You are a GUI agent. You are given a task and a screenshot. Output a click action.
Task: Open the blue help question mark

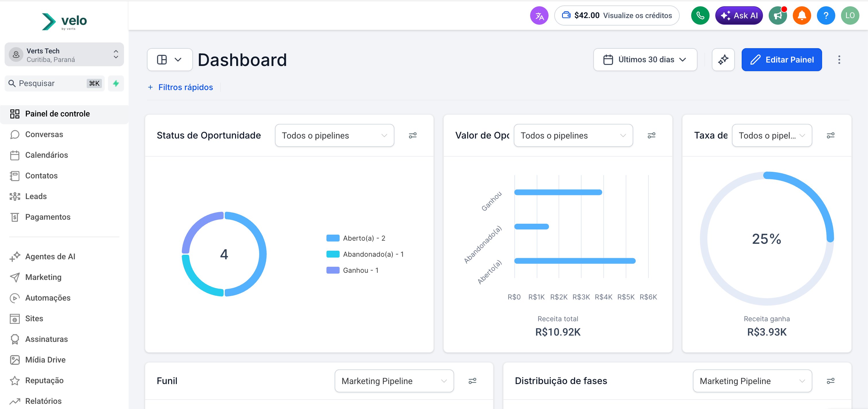[x=826, y=15]
